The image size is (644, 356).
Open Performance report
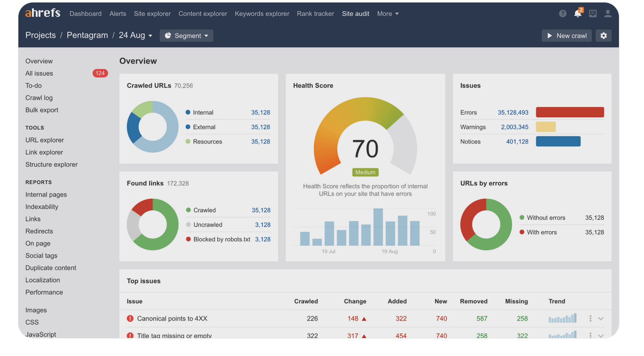point(44,292)
